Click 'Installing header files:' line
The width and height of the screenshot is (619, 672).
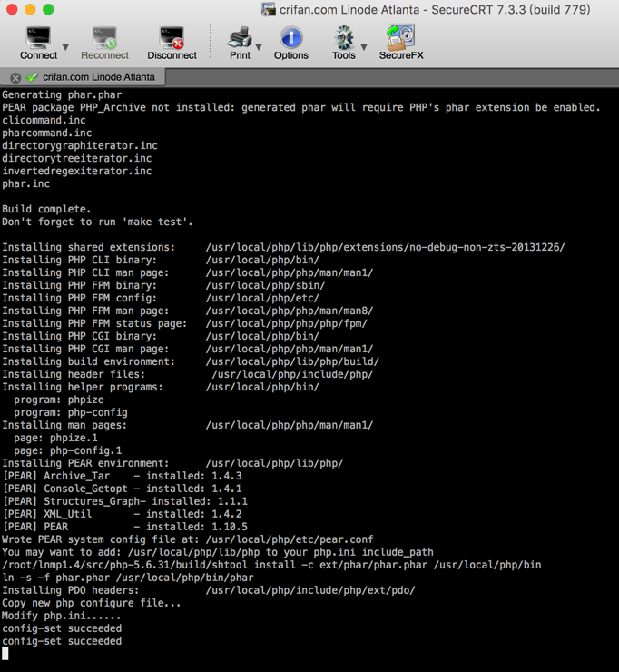(x=188, y=374)
